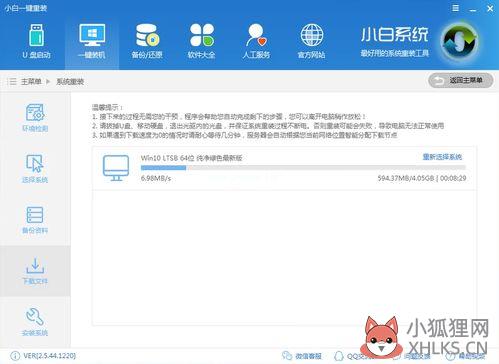
Task: Click the monitor icon beside Win10 LTSB download
Action: click(x=116, y=168)
